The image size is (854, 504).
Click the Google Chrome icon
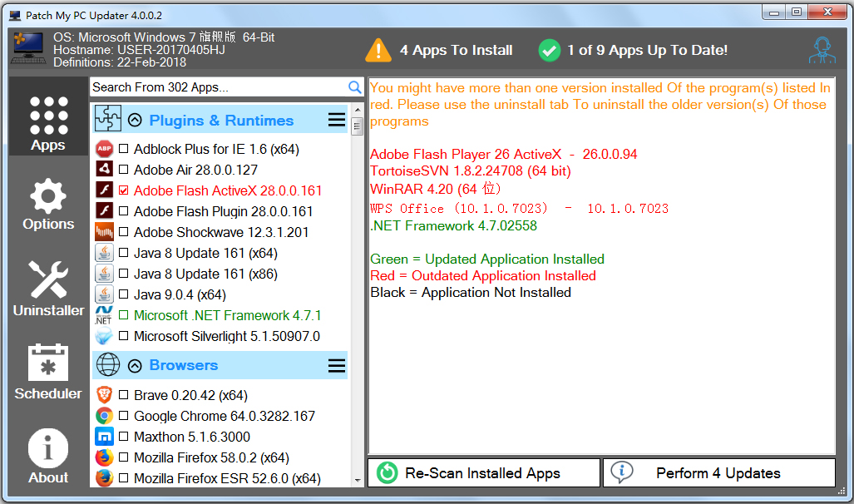click(x=104, y=416)
